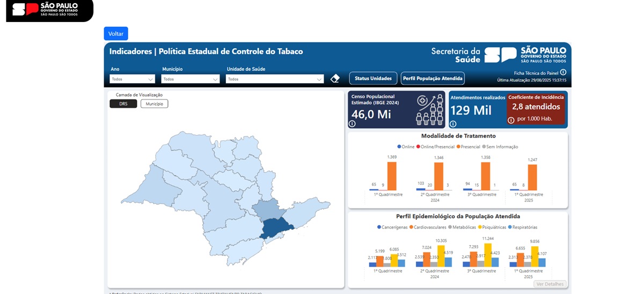The height and width of the screenshot is (294, 644).
Task: Click the 46,0 Mi population value
Action: point(371,114)
